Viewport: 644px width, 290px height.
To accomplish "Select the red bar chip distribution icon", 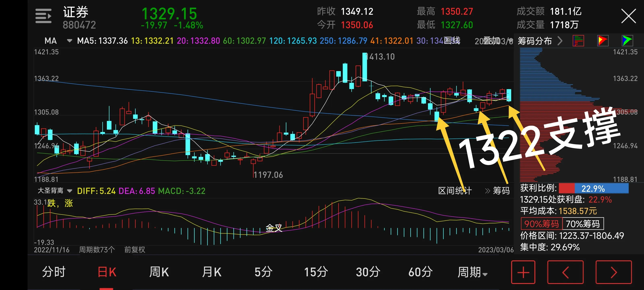I will (x=578, y=41).
